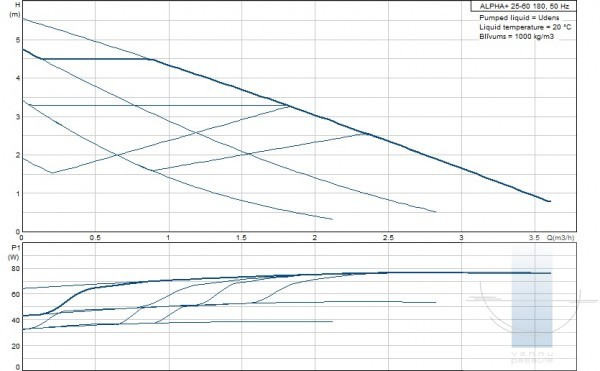Click head axis tick value '5'

[18, 40]
